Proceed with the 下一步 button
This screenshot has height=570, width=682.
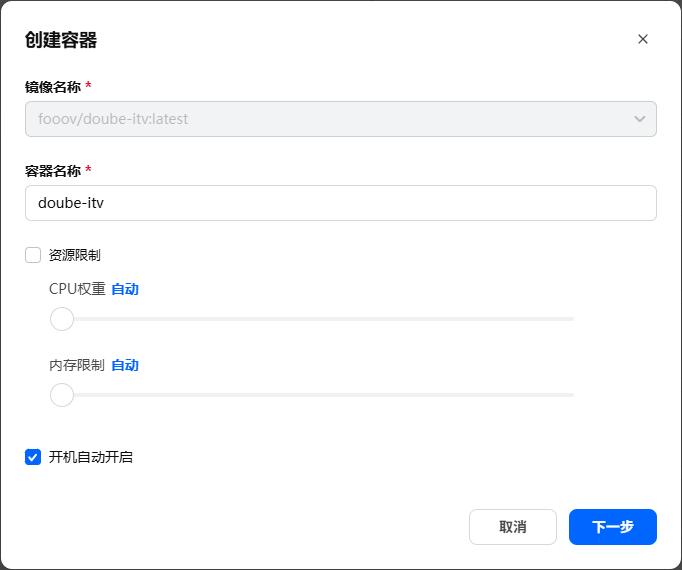point(612,527)
